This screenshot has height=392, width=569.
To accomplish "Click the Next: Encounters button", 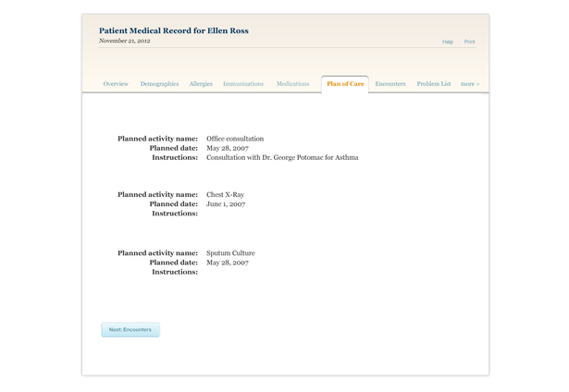I will (x=130, y=330).
